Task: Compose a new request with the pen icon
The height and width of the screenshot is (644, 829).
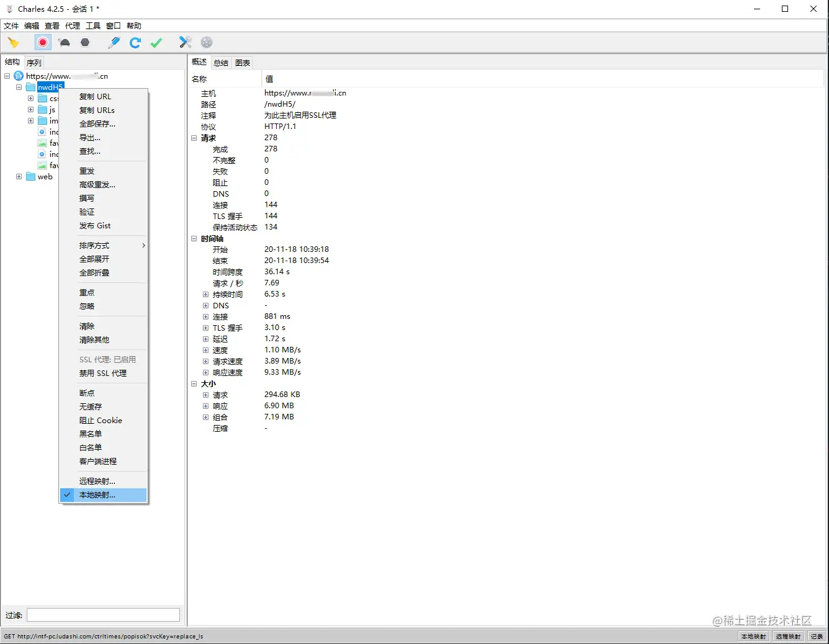Action: pyautogui.click(x=114, y=42)
